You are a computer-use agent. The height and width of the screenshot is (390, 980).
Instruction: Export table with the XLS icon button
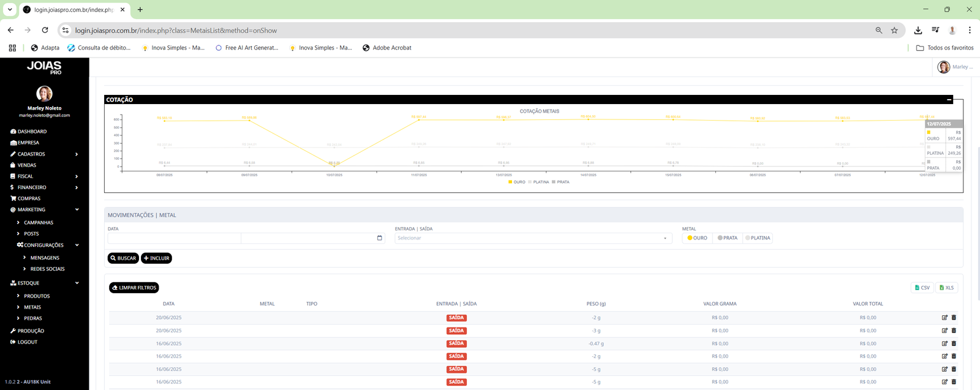(946, 288)
